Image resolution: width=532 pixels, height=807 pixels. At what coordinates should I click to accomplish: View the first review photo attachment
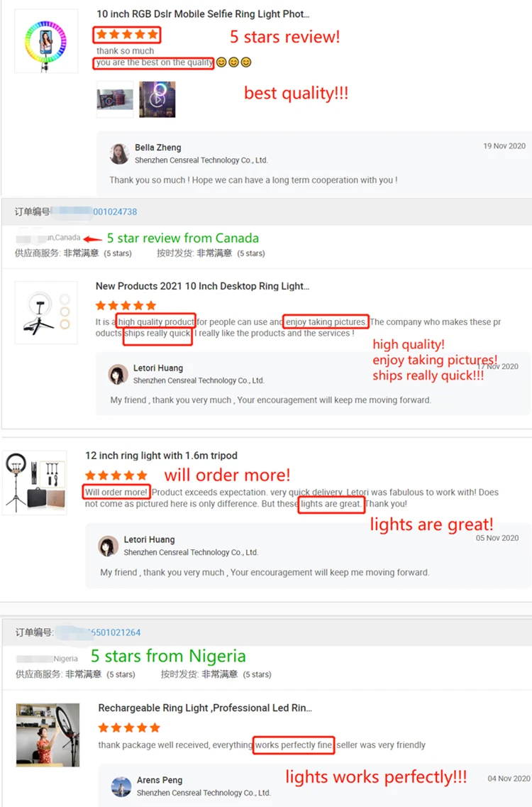115,99
